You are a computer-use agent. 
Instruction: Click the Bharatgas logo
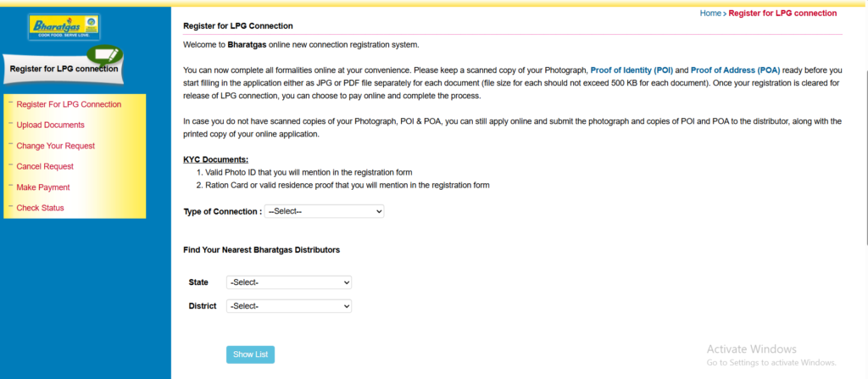(64, 28)
